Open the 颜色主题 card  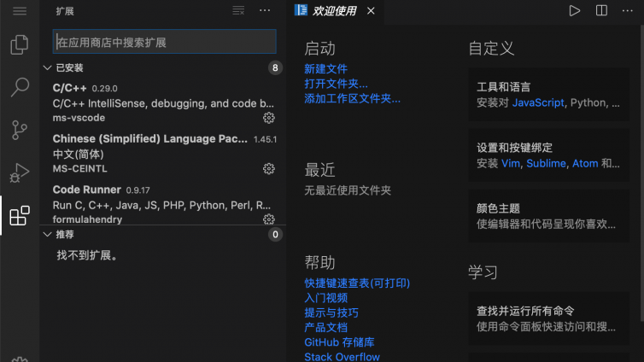548,216
